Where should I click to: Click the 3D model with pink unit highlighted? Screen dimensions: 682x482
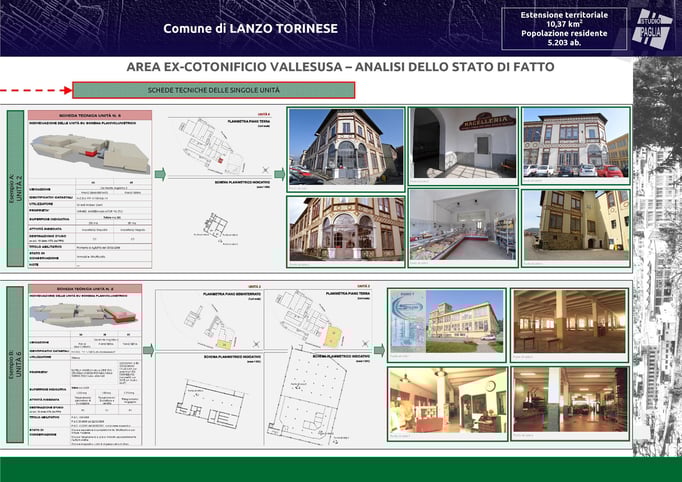click(85, 315)
